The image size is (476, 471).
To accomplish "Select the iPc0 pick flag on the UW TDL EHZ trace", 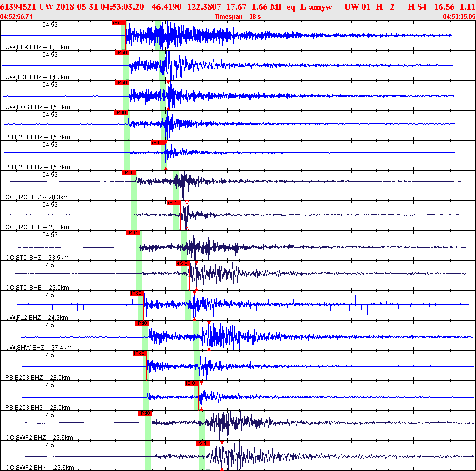I will [122, 53].
